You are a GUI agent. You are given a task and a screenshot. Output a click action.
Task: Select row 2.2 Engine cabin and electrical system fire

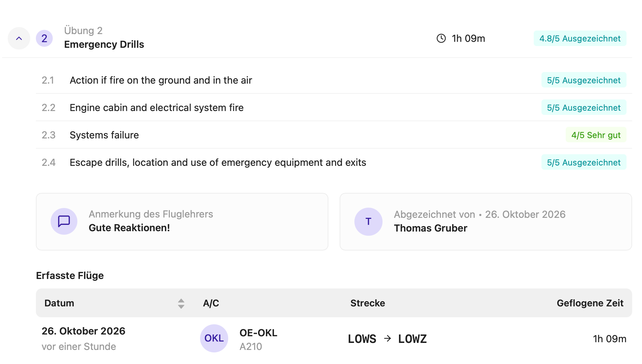334,108
